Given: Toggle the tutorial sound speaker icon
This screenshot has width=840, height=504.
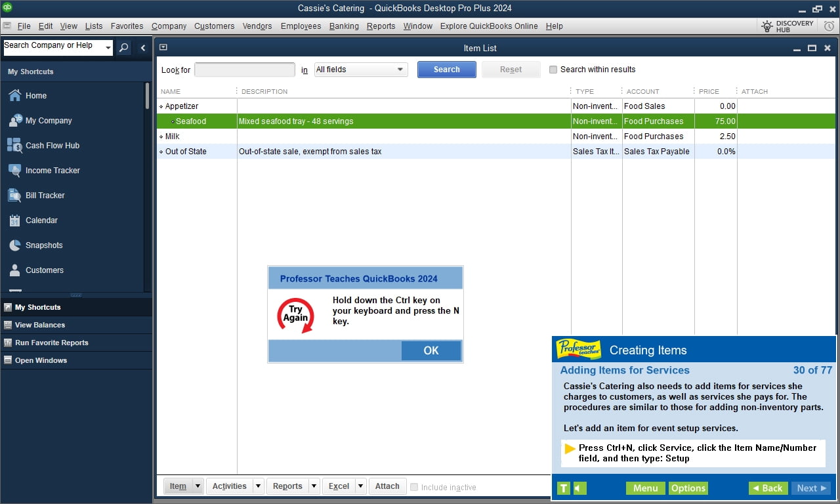Looking at the screenshot, I should [579, 488].
